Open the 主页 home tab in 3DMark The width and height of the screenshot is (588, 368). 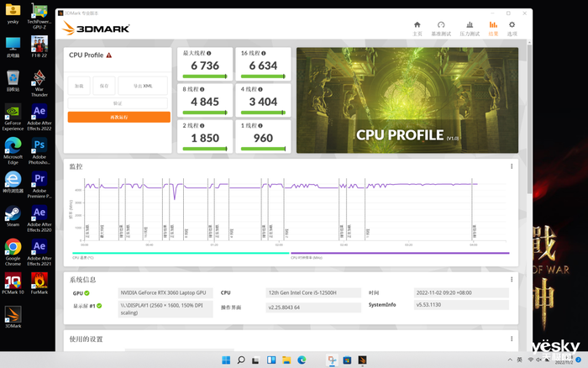(417, 29)
